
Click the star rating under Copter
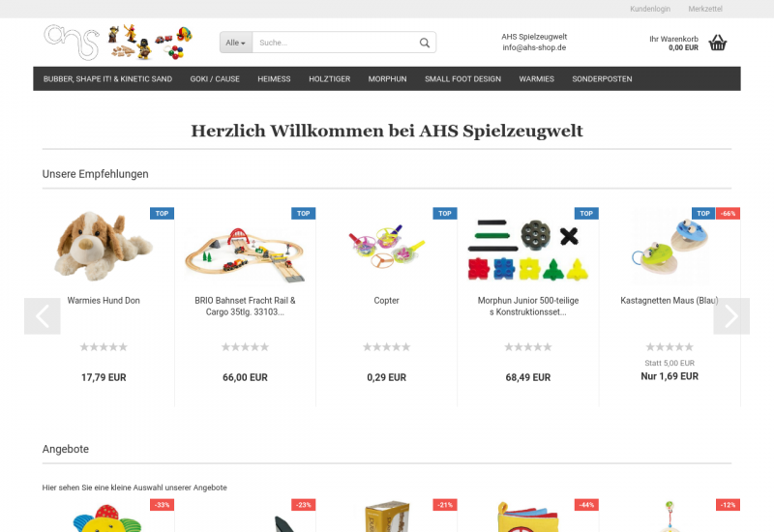coord(386,347)
